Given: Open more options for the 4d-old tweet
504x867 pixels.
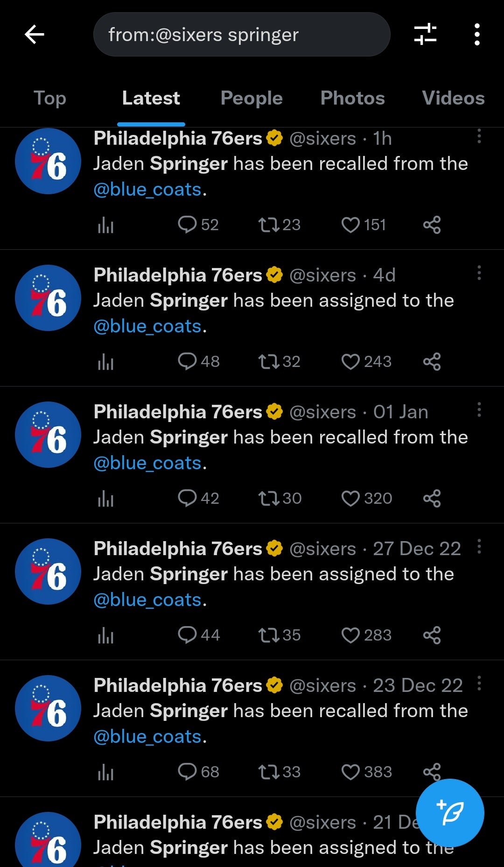Looking at the screenshot, I should (x=479, y=273).
